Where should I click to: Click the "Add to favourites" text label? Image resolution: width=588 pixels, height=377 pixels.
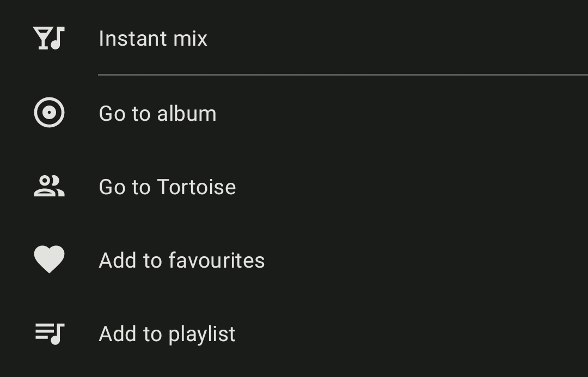(x=181, y=260)
